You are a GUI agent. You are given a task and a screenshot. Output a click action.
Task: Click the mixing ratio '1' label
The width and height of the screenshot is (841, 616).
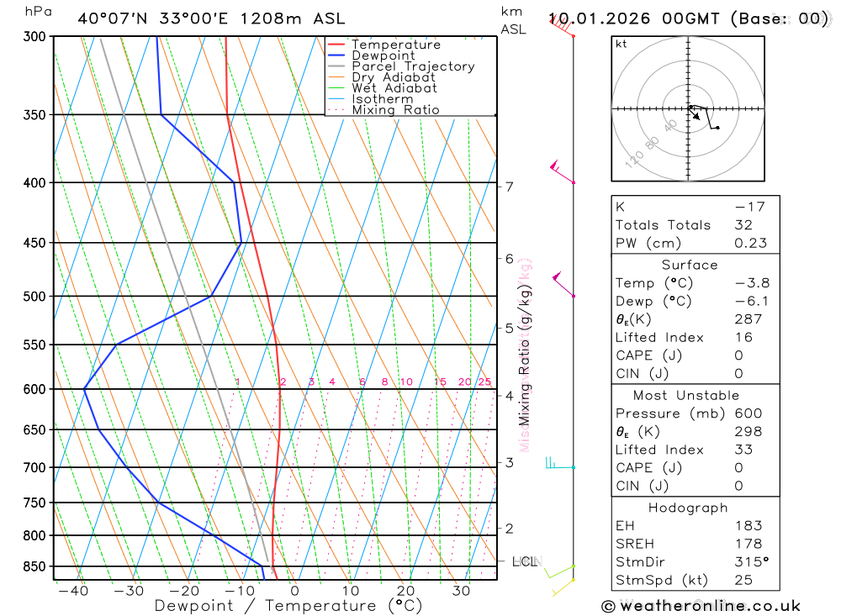[x=238, y=382]
